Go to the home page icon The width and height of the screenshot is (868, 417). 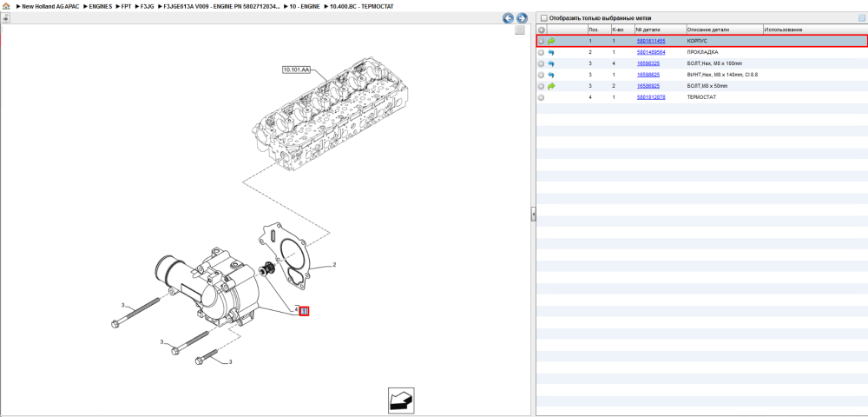pyautogui.click(x=6, y=5)
